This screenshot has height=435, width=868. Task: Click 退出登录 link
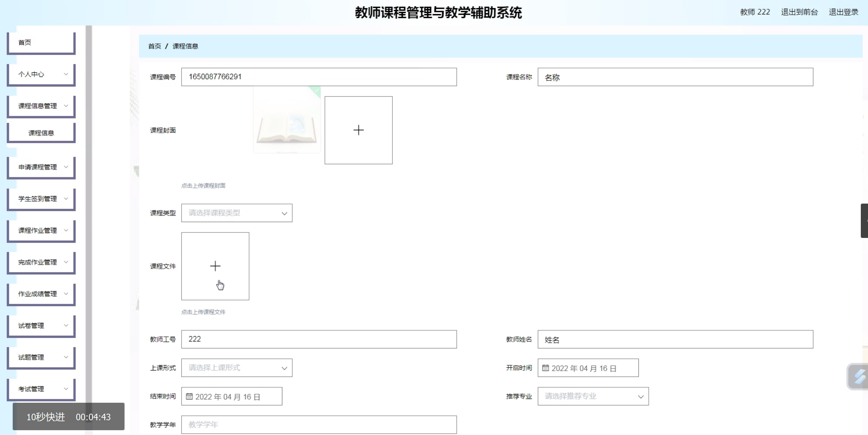tap(843, 12)
